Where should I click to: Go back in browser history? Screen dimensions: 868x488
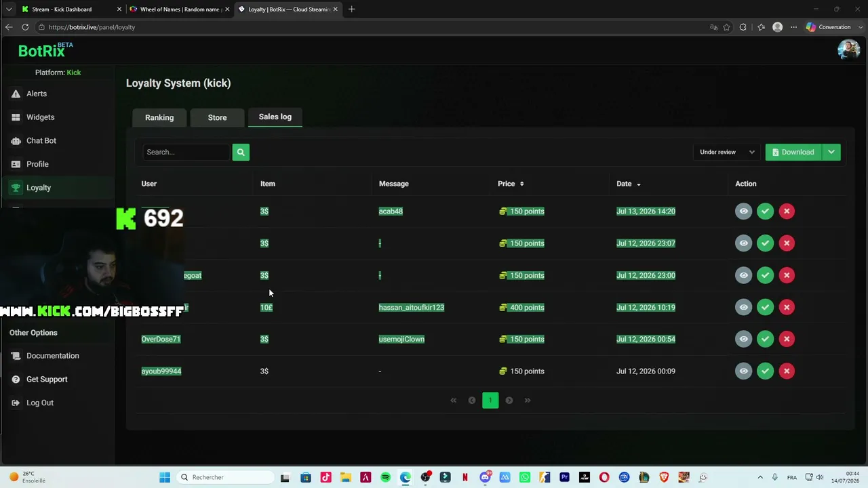(x=9, y=27)
